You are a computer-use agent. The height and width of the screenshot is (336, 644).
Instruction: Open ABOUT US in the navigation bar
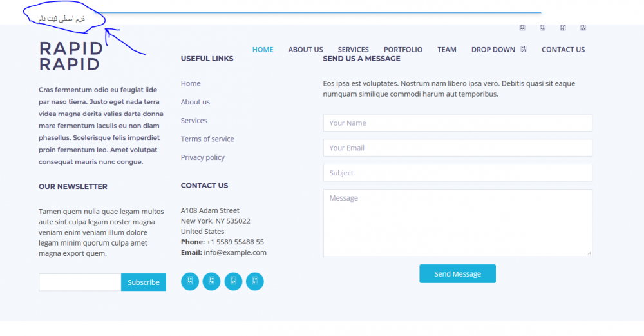(305, 50)
